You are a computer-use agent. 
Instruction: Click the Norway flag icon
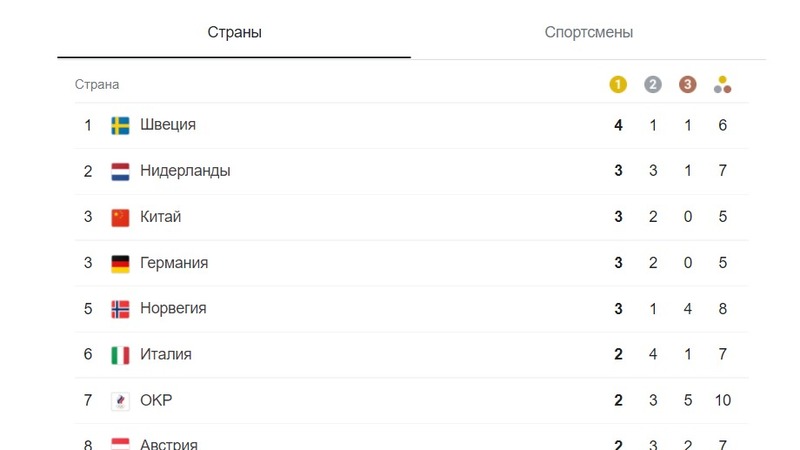120,309
